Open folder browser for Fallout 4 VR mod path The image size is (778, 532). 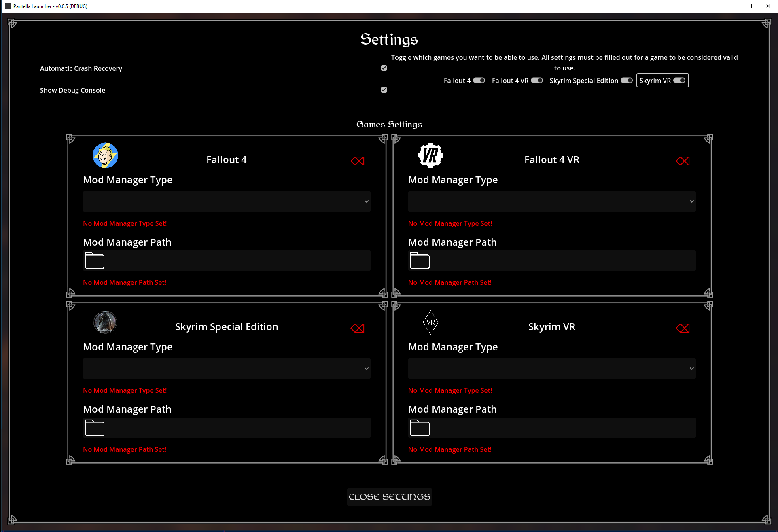[420, 261]
